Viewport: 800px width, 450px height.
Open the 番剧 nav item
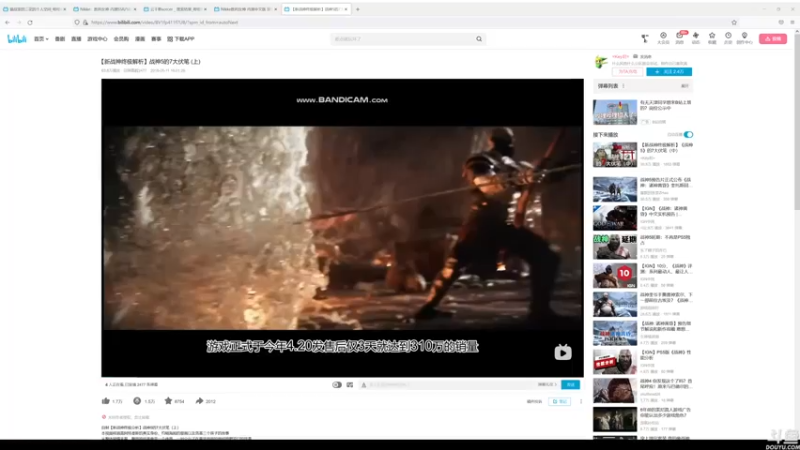pyautogui.click(x=60, y=39)
